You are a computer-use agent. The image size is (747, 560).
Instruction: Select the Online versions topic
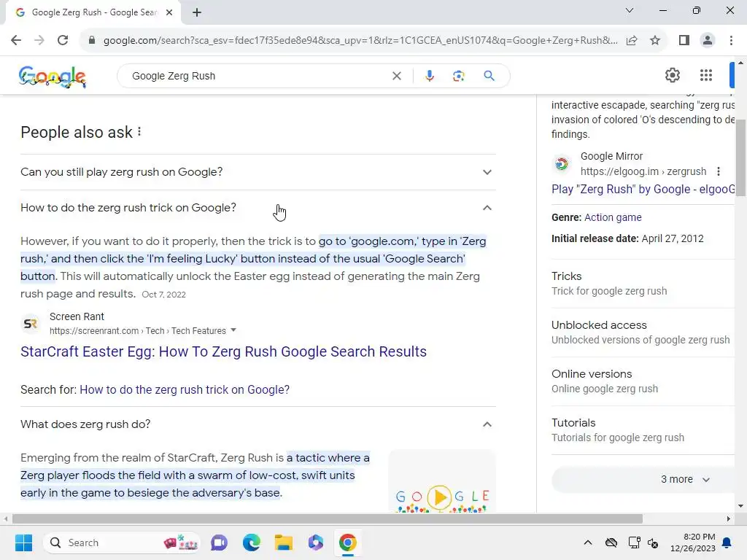pos(643,381)
